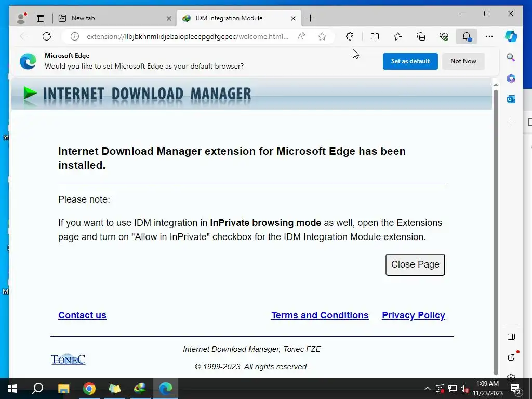Viewport: 532px width, 399px height.
Task: Open Internet Download Manager taskbar icon
Action: tap(140, 389)
